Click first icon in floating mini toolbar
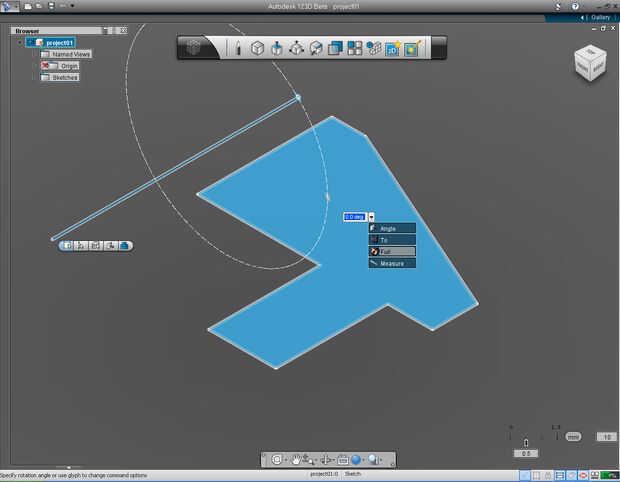 (x=67, y=246)
